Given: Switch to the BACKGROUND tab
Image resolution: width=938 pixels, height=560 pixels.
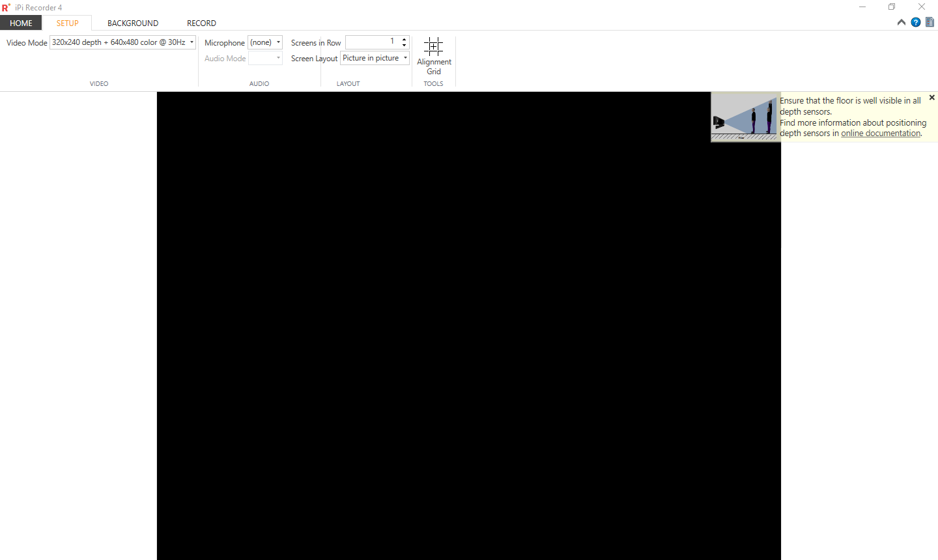Looking at the screenshot, I should 133,23.
